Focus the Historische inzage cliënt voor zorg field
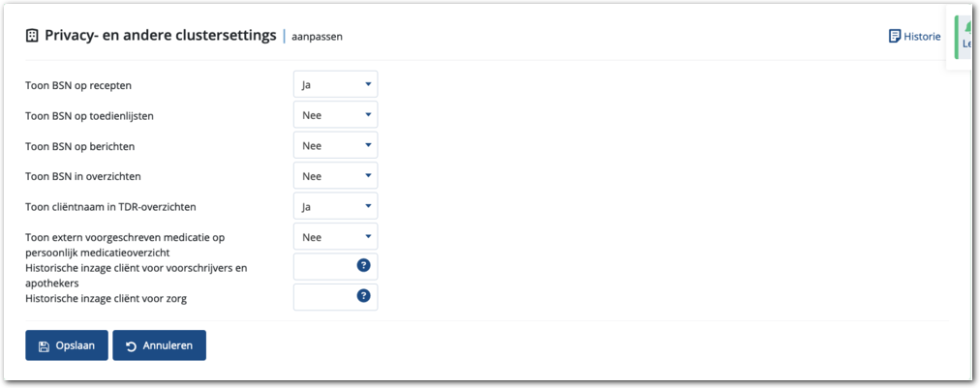Viewport: 980px width, 388px height. pyautogui.click(x=324, y=297)
